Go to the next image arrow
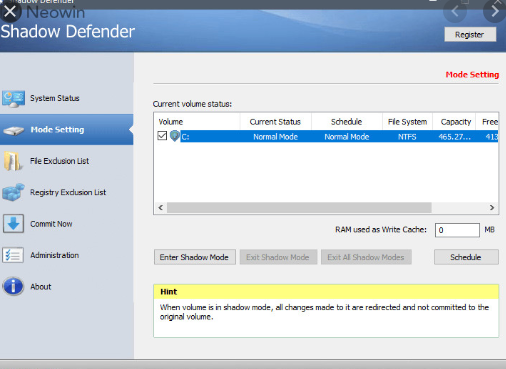Viewport: 506px width, 369px height. click(x=495, y=11)
